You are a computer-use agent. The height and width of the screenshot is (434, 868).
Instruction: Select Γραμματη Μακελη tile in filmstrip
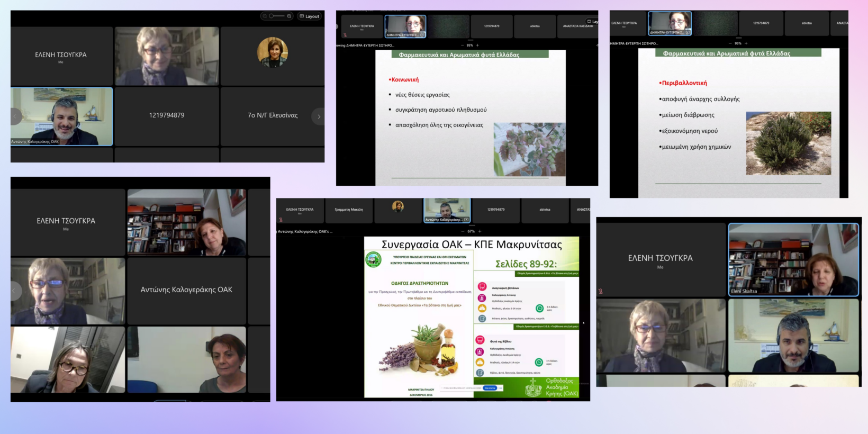pos(349,210)
